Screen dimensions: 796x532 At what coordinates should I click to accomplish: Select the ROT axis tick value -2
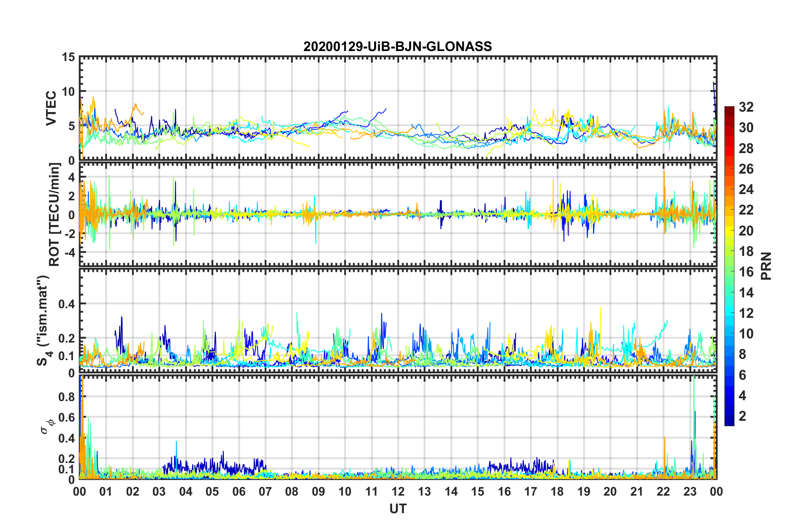(x=69, y=234)
